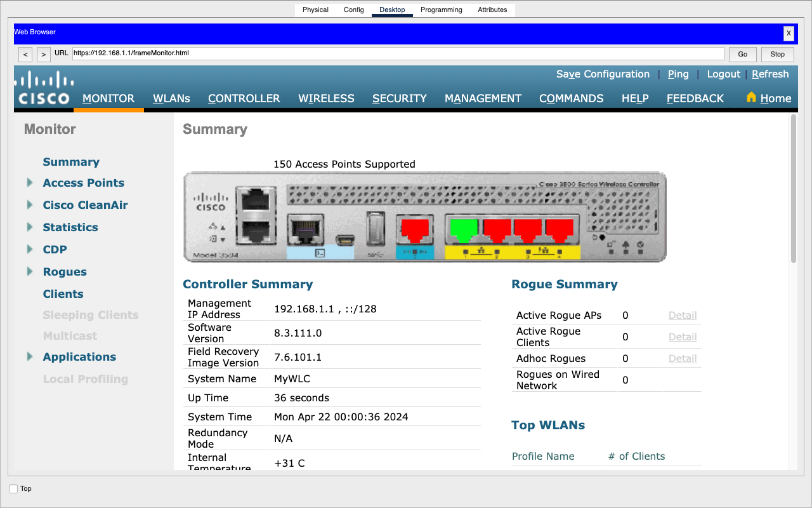Expand the CDP tree arrow
This screenshot has height=508, width=812.
[x=30, y=250]
